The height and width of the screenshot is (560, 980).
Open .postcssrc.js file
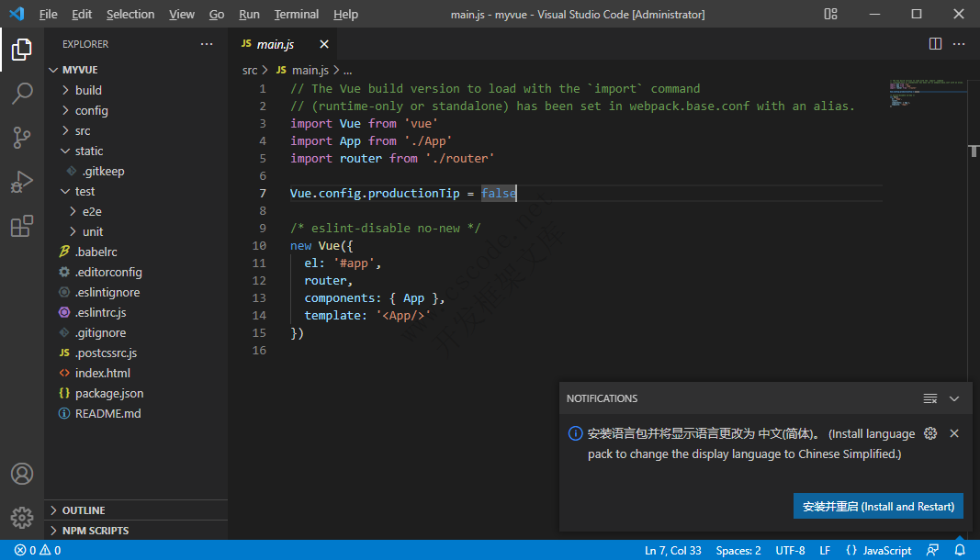pos(106,353)
